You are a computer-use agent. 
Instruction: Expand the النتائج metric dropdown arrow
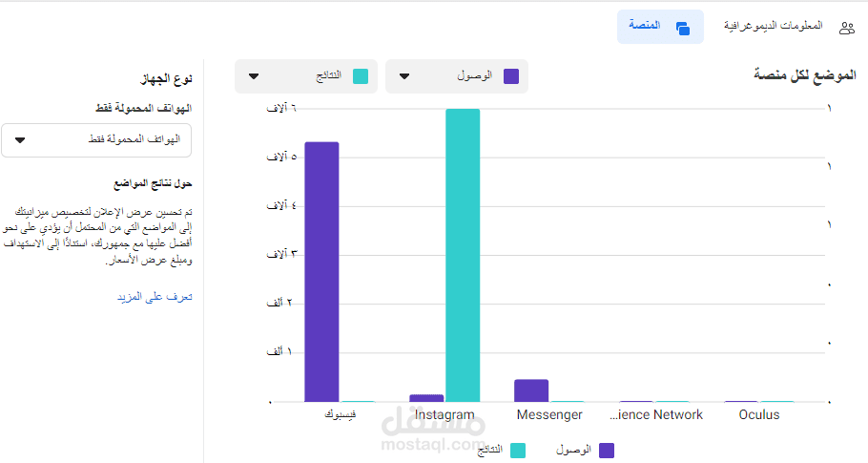tap(253, 76)
